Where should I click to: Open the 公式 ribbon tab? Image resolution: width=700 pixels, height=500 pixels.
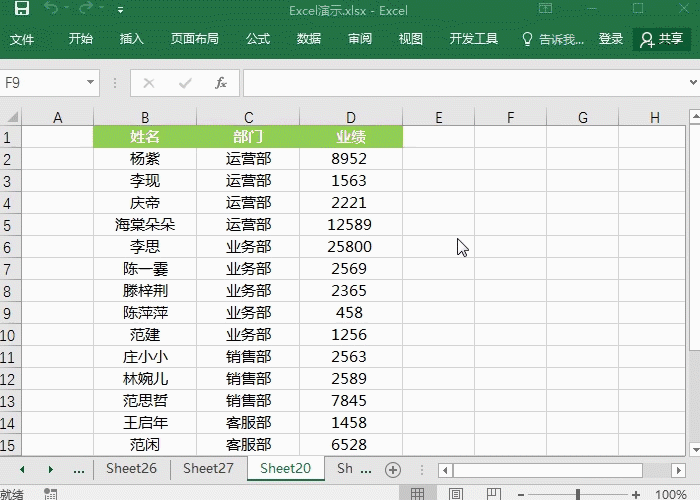click(x=258, y=39)
